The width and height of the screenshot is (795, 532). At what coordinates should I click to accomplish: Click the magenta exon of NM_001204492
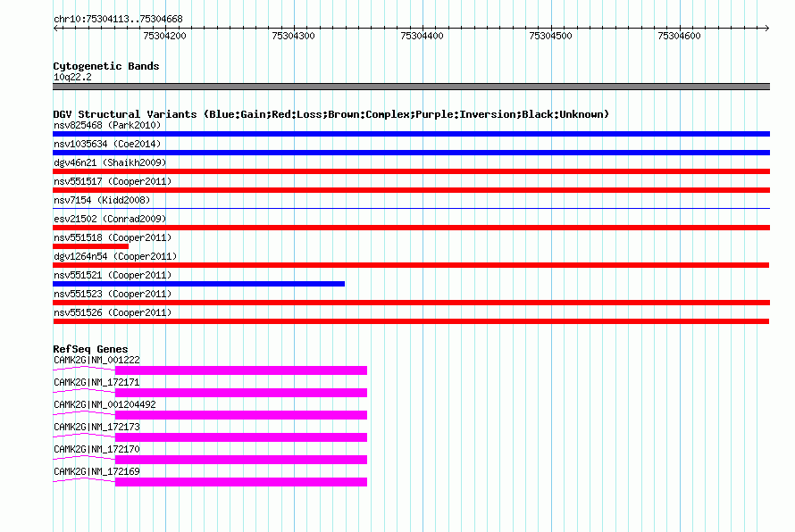click(x=241, y=415)
